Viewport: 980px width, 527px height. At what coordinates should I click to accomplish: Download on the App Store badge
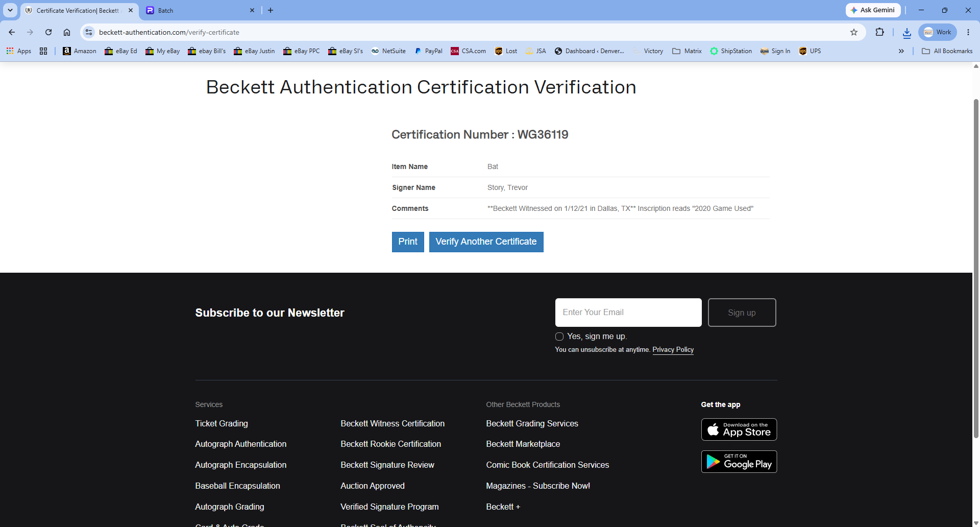click(x=739, y=429)
